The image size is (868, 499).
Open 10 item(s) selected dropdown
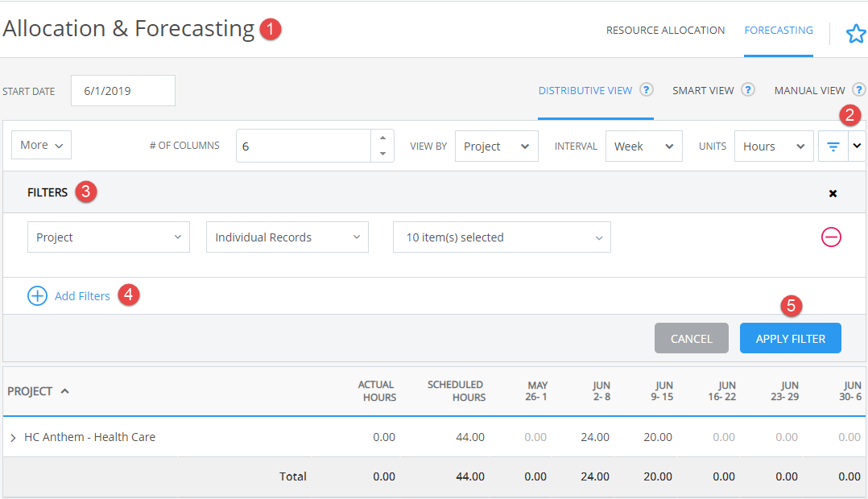tap(502, 237)
